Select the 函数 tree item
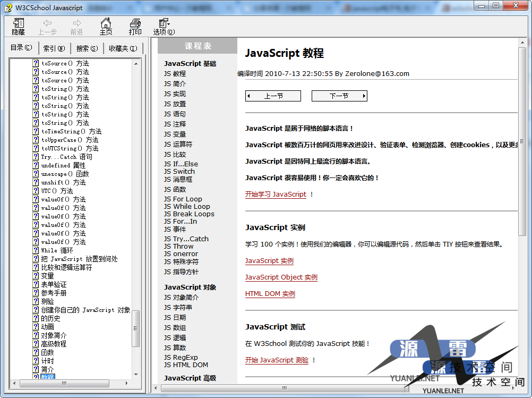 pos(47,352)
